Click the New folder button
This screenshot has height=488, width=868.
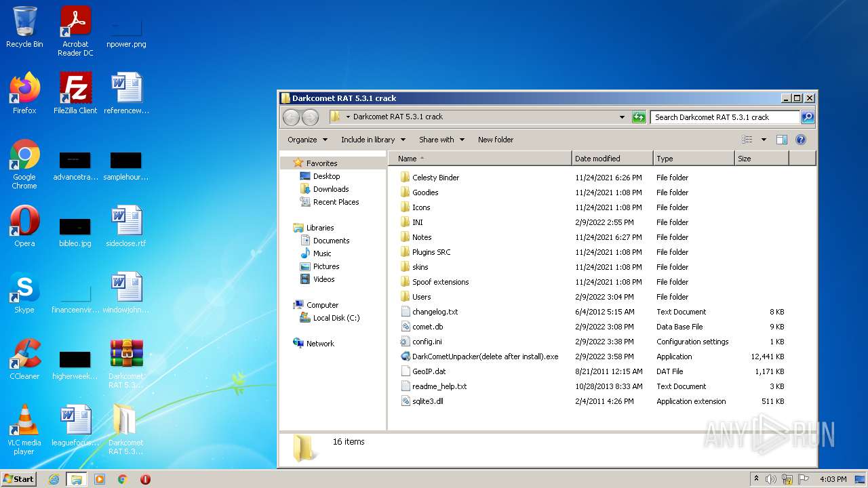pos(496,140)
